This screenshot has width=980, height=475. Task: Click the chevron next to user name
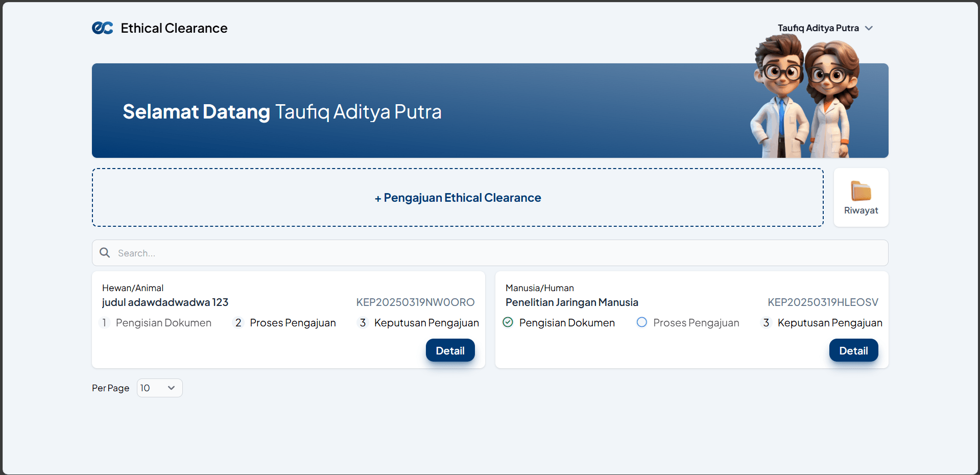(x=869, y=28)
